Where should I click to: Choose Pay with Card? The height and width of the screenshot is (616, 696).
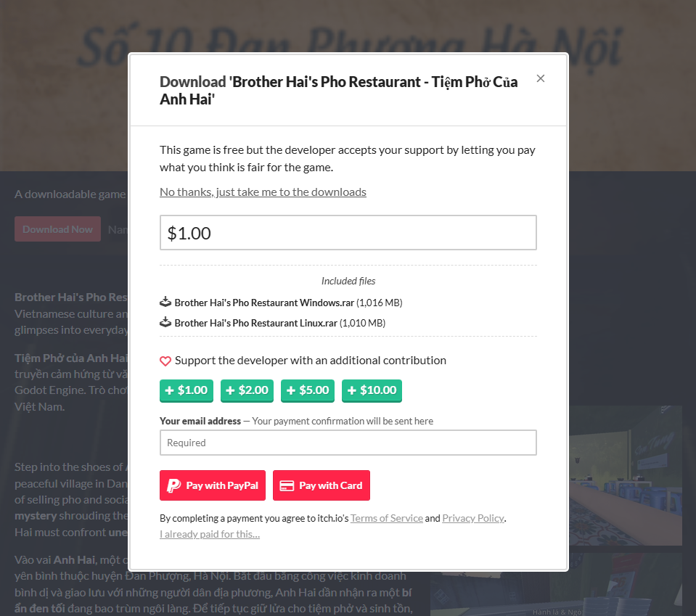click(x=322, y=485)
